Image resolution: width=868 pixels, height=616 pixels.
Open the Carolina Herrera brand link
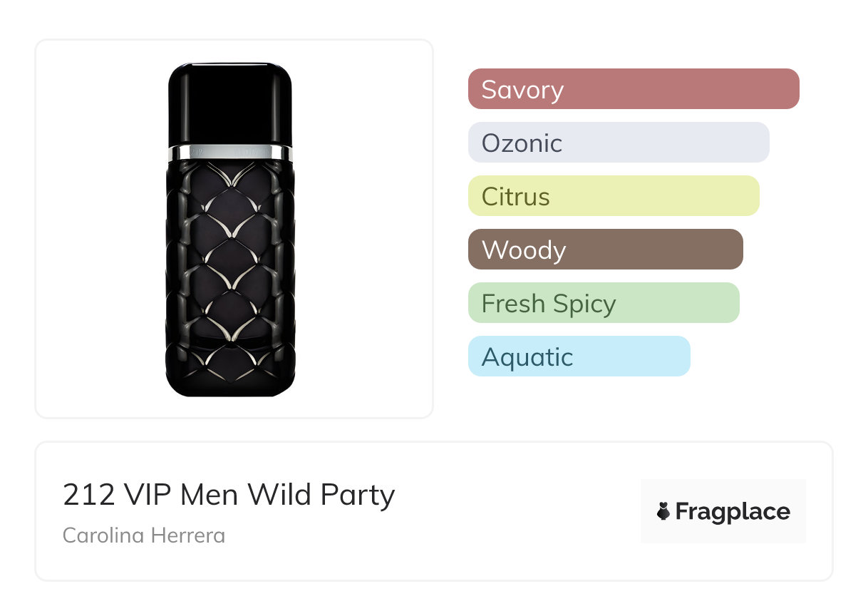[144, 535]
